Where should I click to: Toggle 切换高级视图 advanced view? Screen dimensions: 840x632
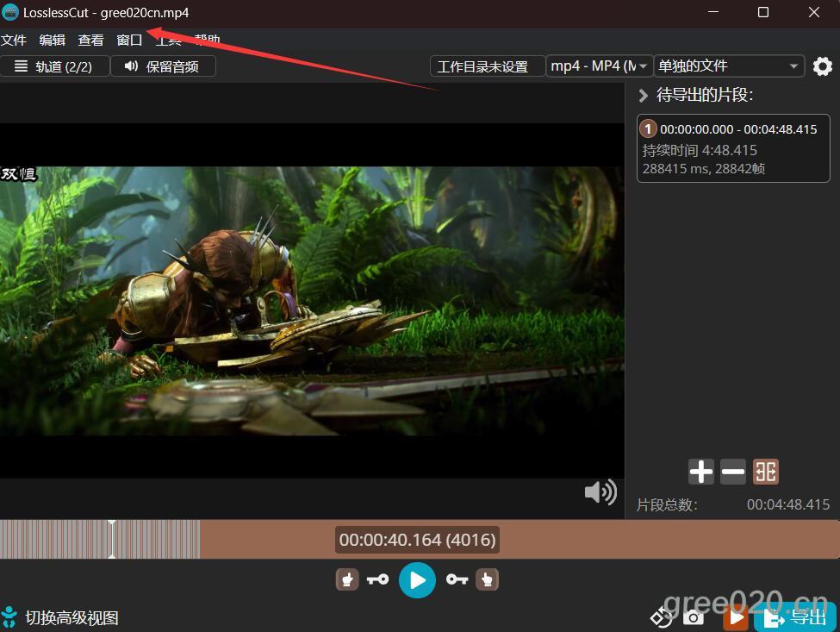click(60, 617)
